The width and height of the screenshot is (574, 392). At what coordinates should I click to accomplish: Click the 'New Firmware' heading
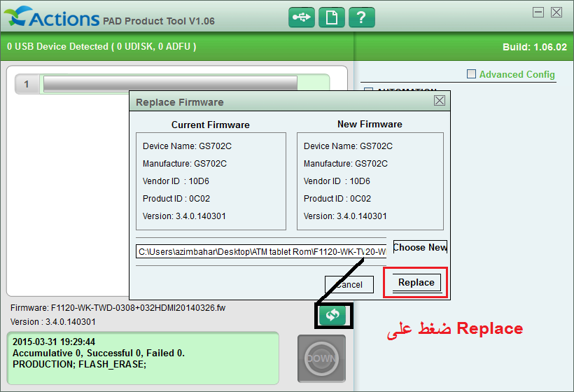click(x=370, y=124)
